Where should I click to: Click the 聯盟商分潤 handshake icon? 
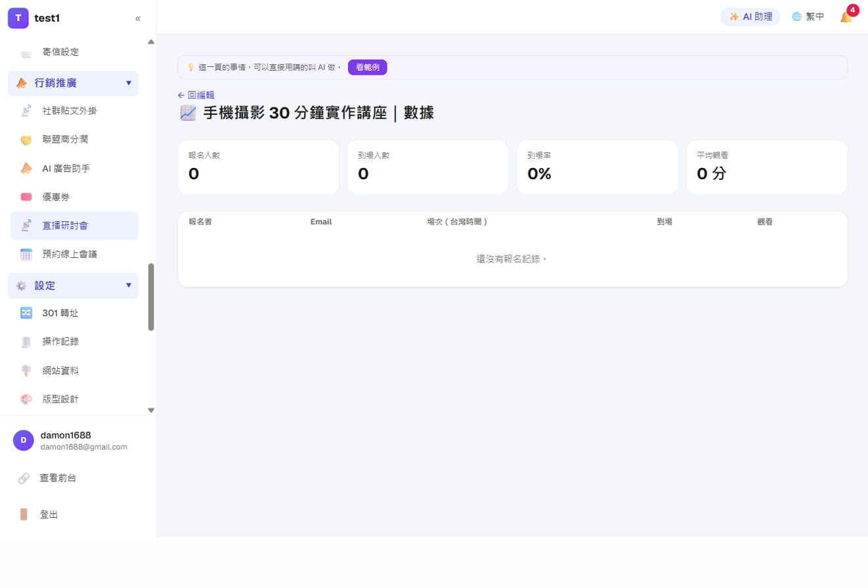[26, 140]
